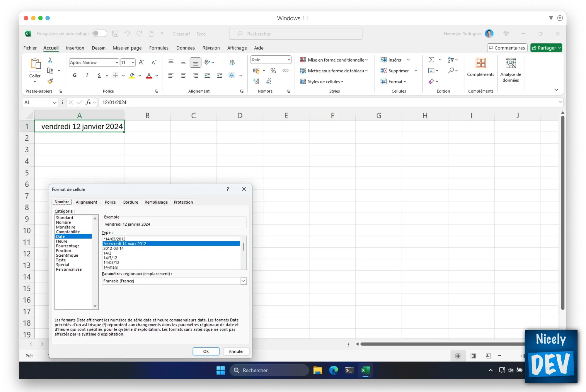This screenshot has height=392, width=586.
Task: Open File Explorer from the taskbar
Action: pos(318,370)
